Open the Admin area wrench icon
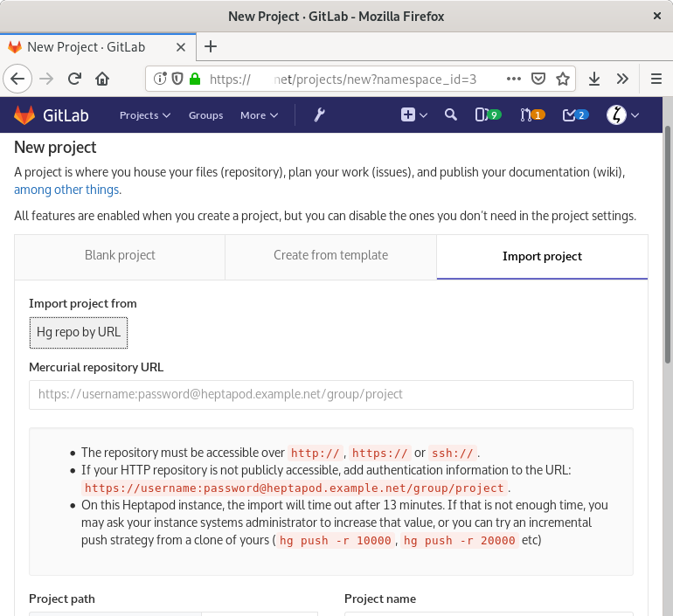 (x=319, y=115)
